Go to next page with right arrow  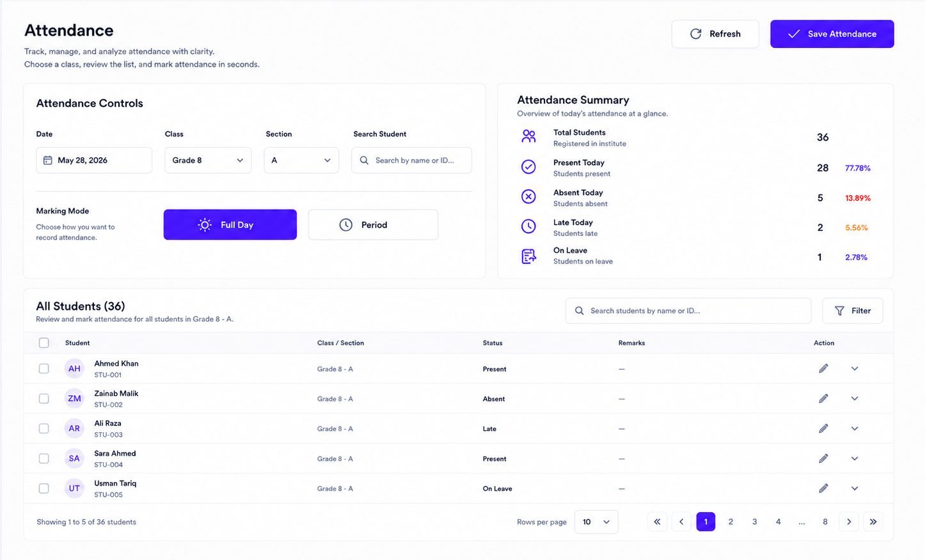pyautogui.click(x=849, y=522)
